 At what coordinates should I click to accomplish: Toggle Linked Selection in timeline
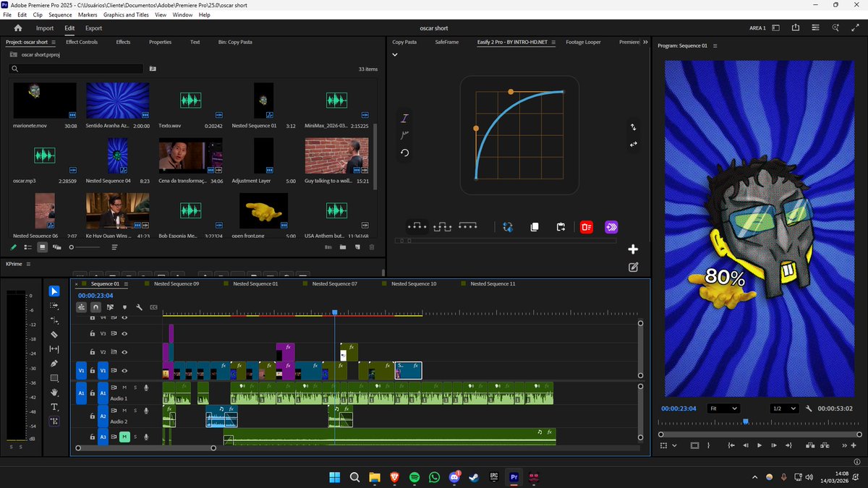[x=110, y=307]
